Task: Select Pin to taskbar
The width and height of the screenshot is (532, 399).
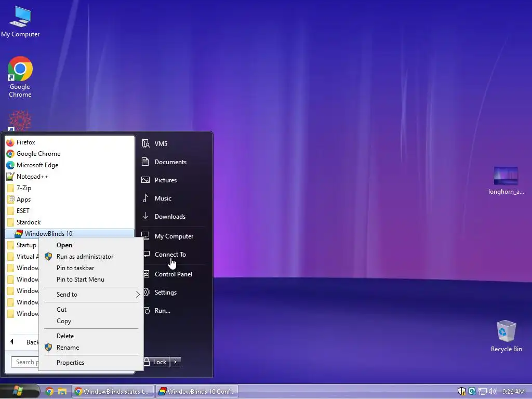Action: click(x=91, y=268)
